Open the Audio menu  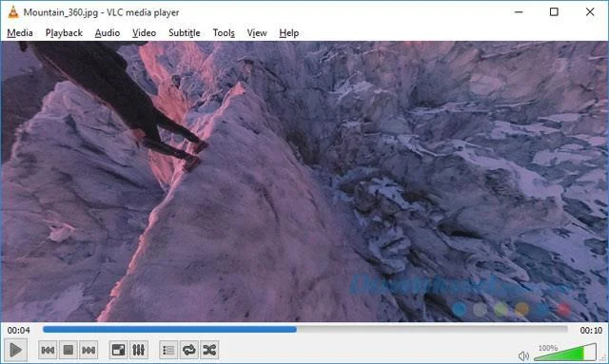pyautogui.click(x=108, y=33)
